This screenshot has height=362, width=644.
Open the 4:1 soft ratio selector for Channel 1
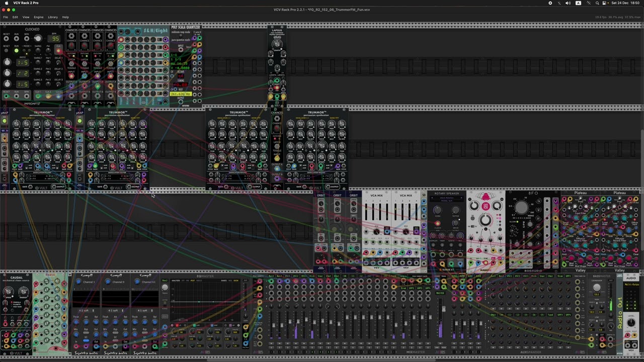86,310
